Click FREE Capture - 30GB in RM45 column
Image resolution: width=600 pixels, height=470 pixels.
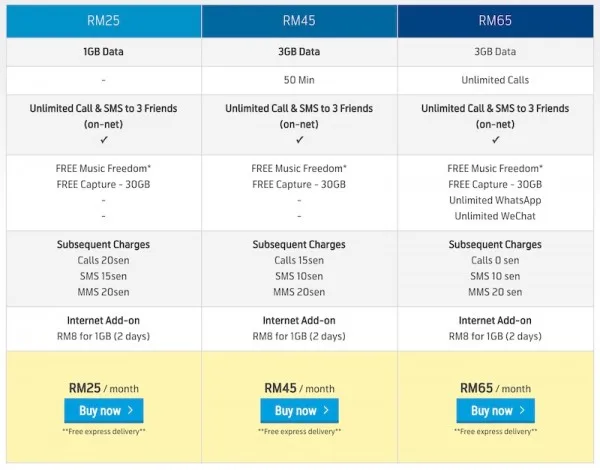pos(299,184)
